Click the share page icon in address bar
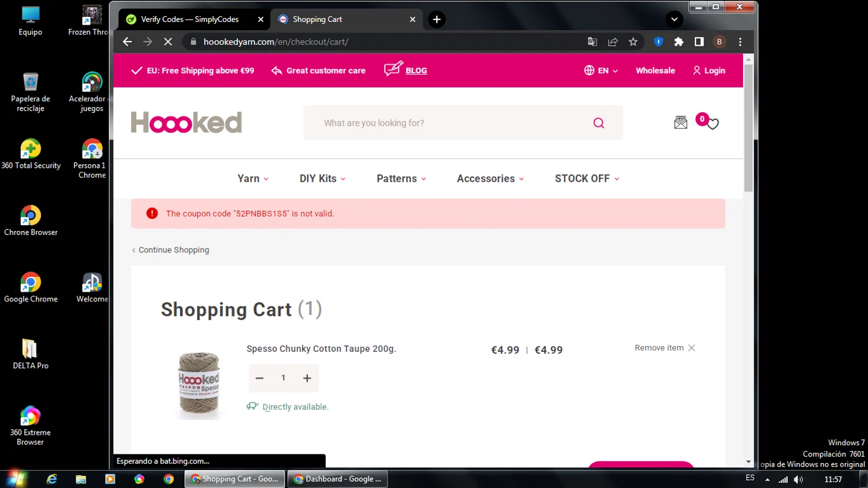This screenshot has height=488, width=868. click(x=613, y=42)
